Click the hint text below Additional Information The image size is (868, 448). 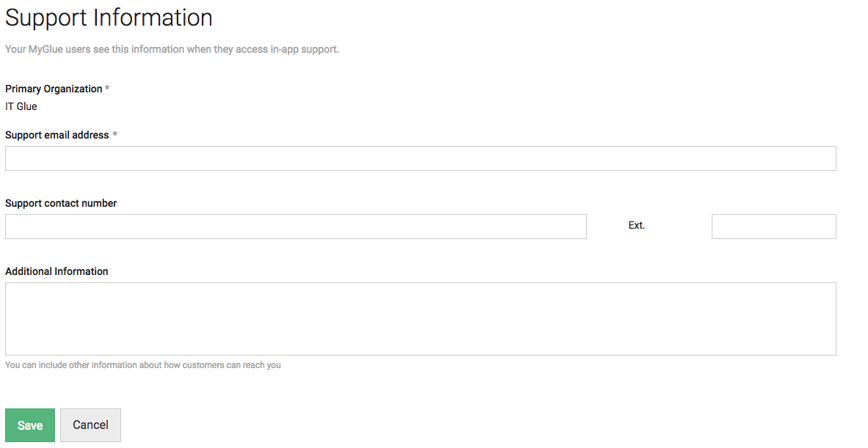tap(143, 365)
